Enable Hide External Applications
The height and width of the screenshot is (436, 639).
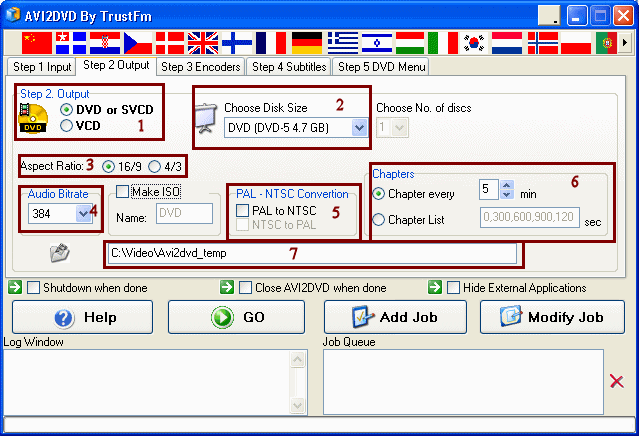454,287
